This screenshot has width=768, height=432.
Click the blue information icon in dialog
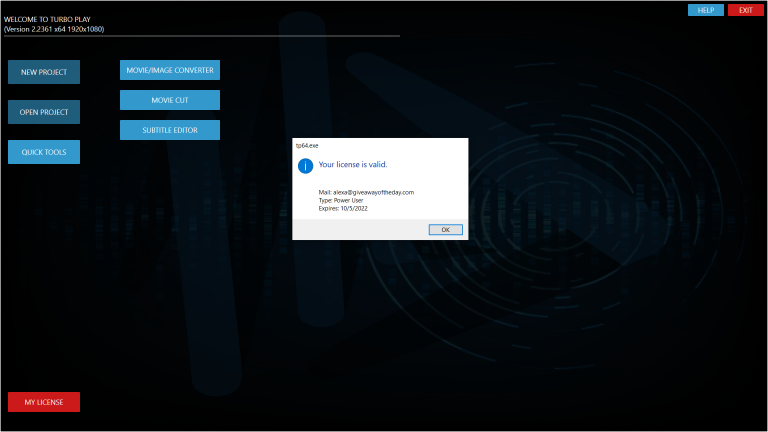point(305,166)
